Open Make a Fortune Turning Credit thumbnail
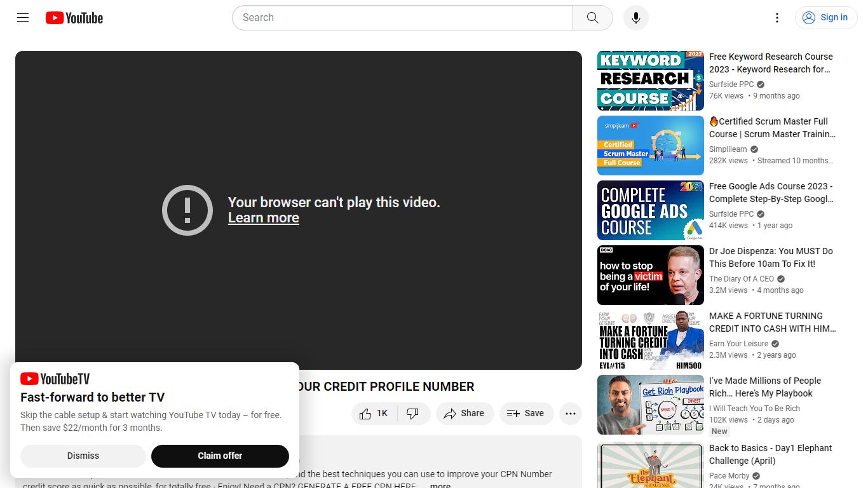Screen dimensions: 868x488 (x=651, y=340)
